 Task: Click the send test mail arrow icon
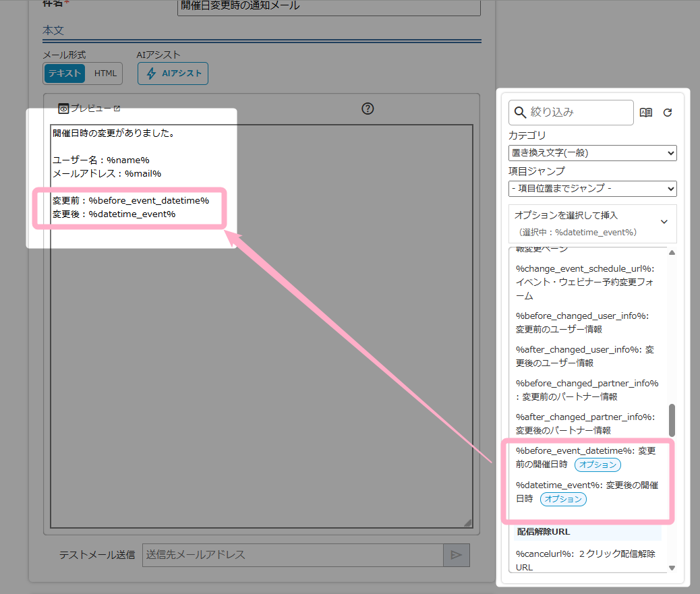coord(456,555)
